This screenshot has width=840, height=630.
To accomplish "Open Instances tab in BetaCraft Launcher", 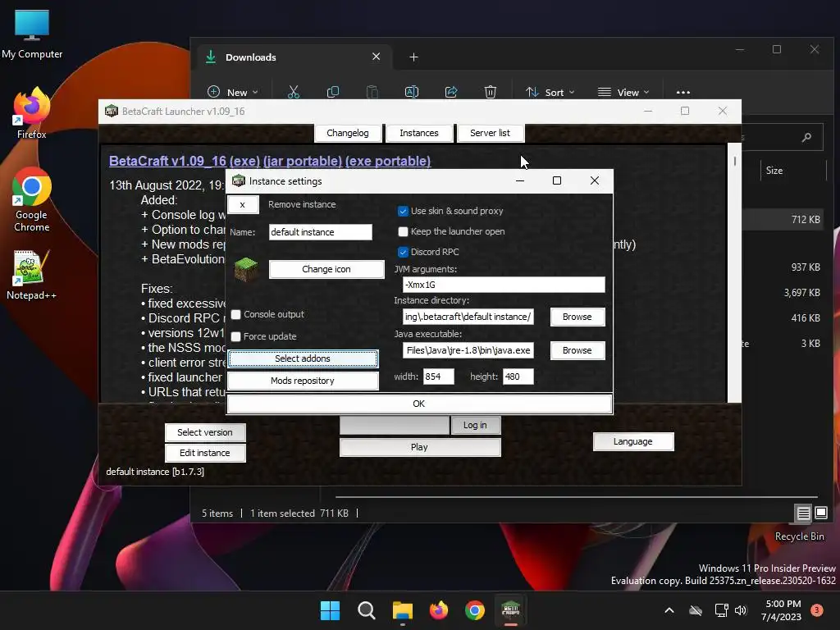I will (x=419, y=133).
